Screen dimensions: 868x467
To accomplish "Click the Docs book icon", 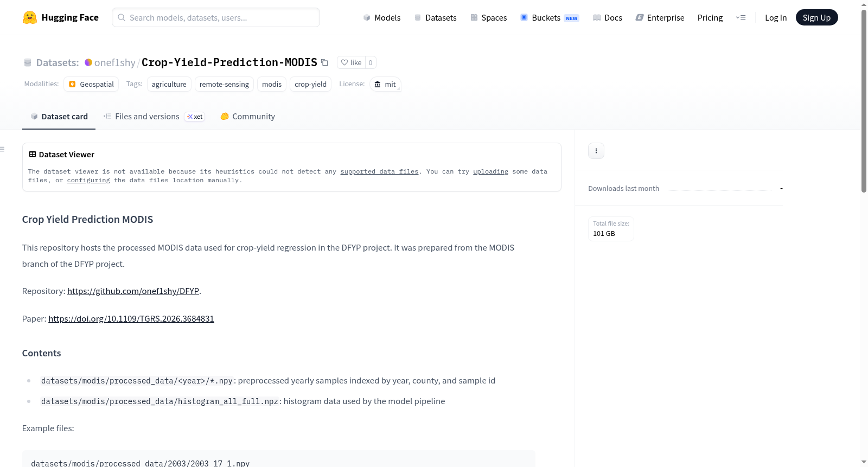I will point(597,17).
